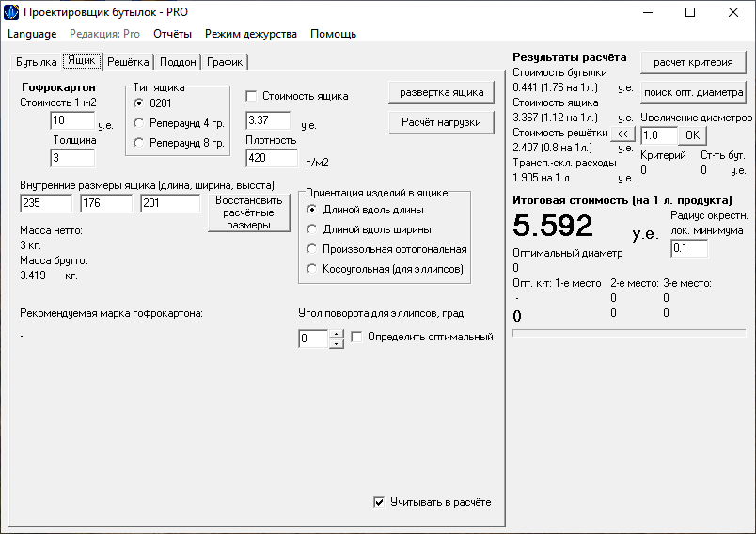Open the Language menu
756x534 pixels.
point(32,34)
